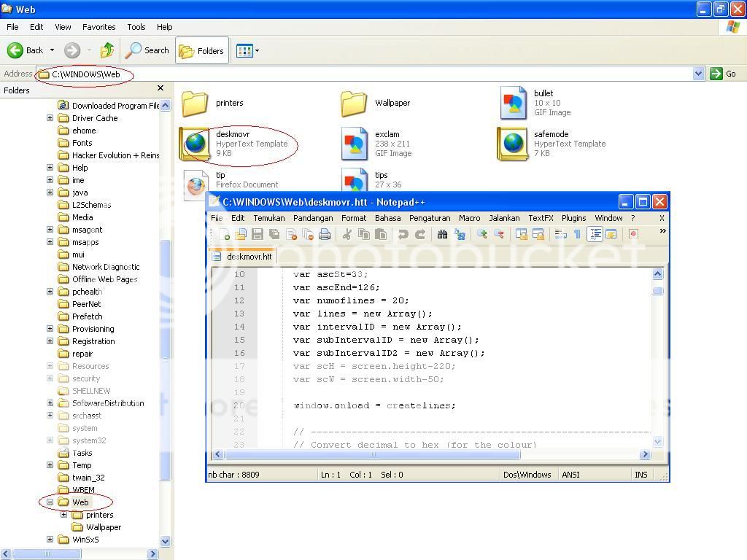The height and width of the screenshot is (560, 747).
Task: Click the Close All icon in Notepad++
Action: (x=309, y=234)
